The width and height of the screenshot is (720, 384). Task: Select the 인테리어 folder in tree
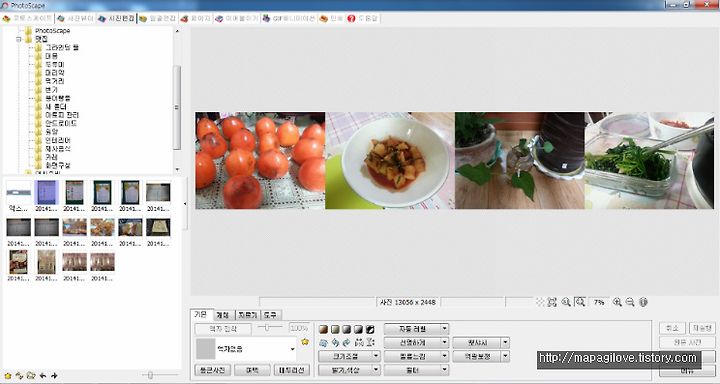tap(58, 140)
